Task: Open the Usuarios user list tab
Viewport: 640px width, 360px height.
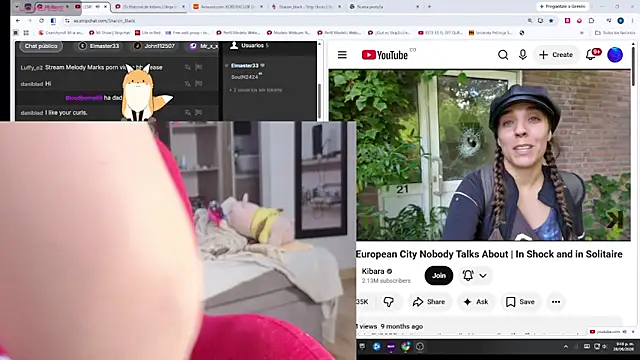Action: click(249, 46)
